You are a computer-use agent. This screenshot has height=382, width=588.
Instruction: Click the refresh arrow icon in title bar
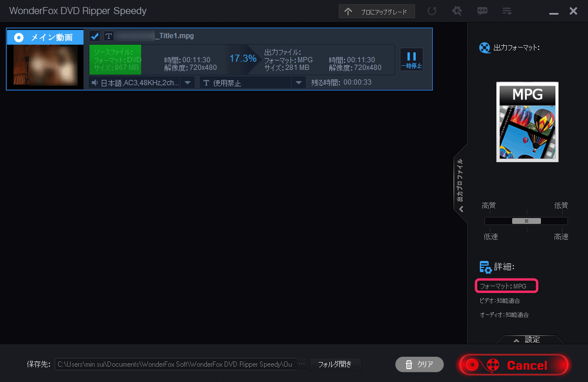coord(432,11)
